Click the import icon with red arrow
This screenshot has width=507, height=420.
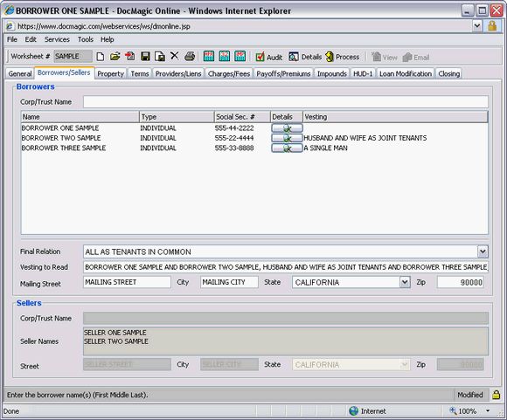tap(130, 56)
